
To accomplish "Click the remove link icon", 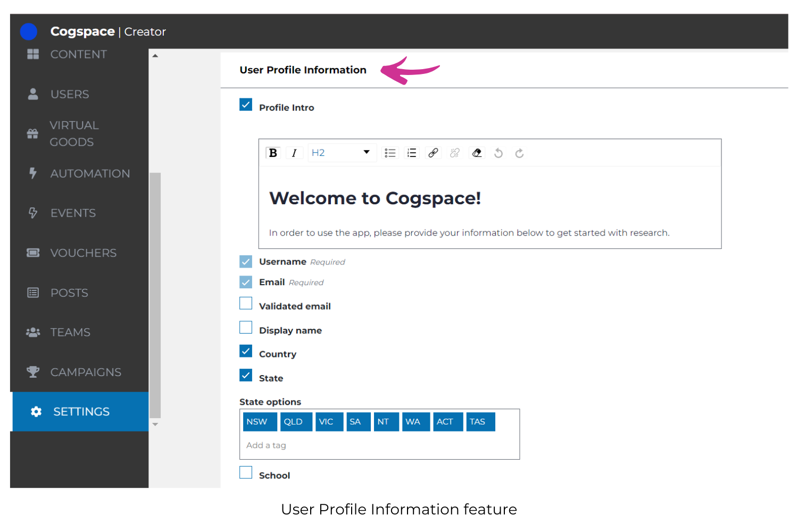I will coord(454,153).
